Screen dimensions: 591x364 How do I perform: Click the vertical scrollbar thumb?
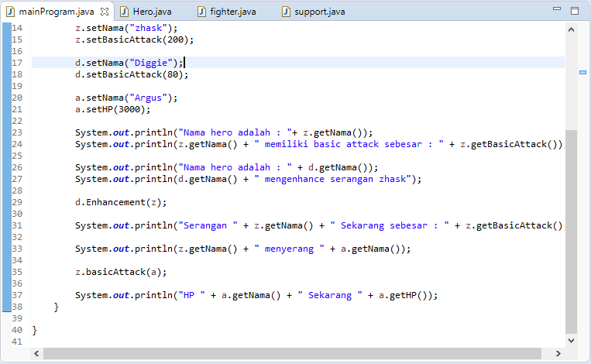point(571,232)
